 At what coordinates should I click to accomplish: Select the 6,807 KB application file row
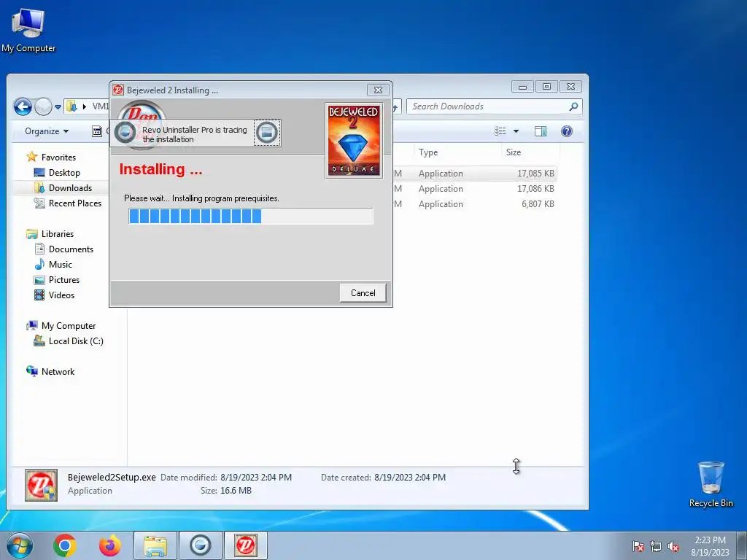(x=474, y=204)
